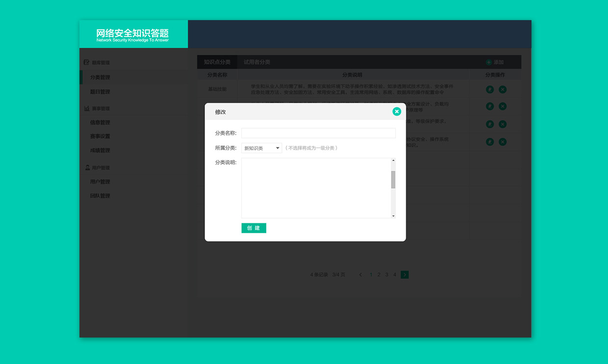Click the delete icon in the 基础技能 row
608x364 pixels.
pos(503,90)
